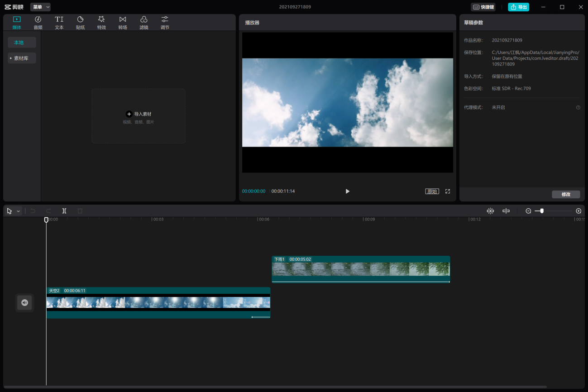Select the pointer selection tool
This screenshot has width=588, height=392.
click(x=10, y=211)
